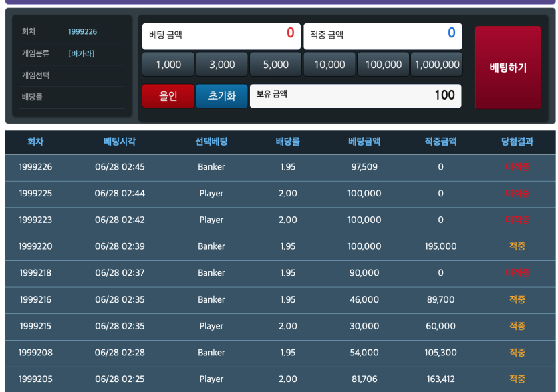This screenshot has height=392, width=558.
Task: Click the 베팅금액 column header
Action: [x=364, y=141]
